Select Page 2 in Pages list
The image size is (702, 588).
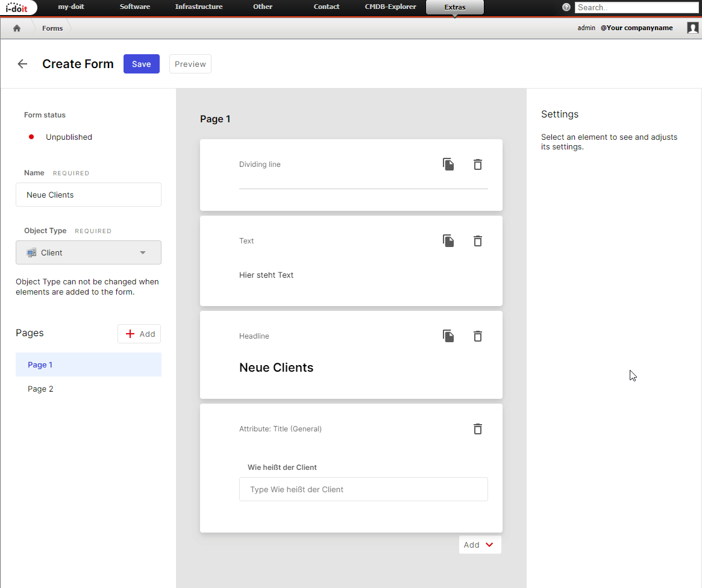pos(41,389)
